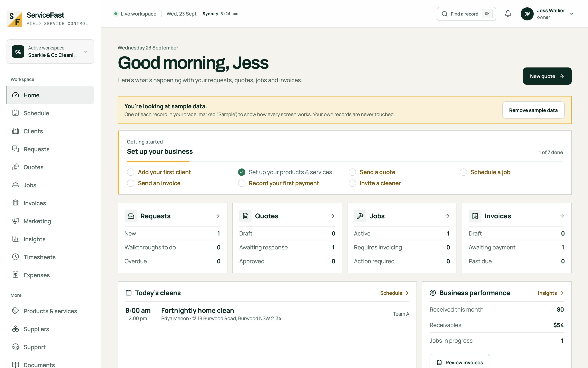588x368 pixels.
Task: Click Remove sample data
Action: coord(533,110)
